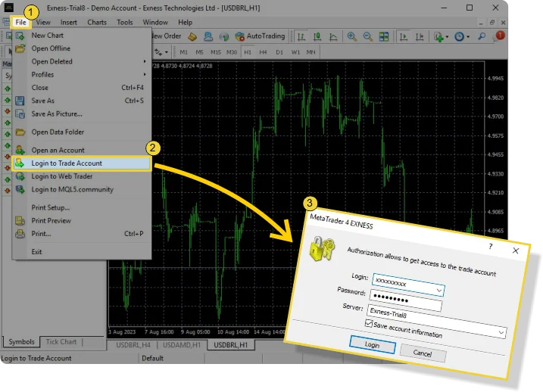Choose Login to Trade Account
The image size is (543, 392).
pyautogui.click(x=67, y=163)
